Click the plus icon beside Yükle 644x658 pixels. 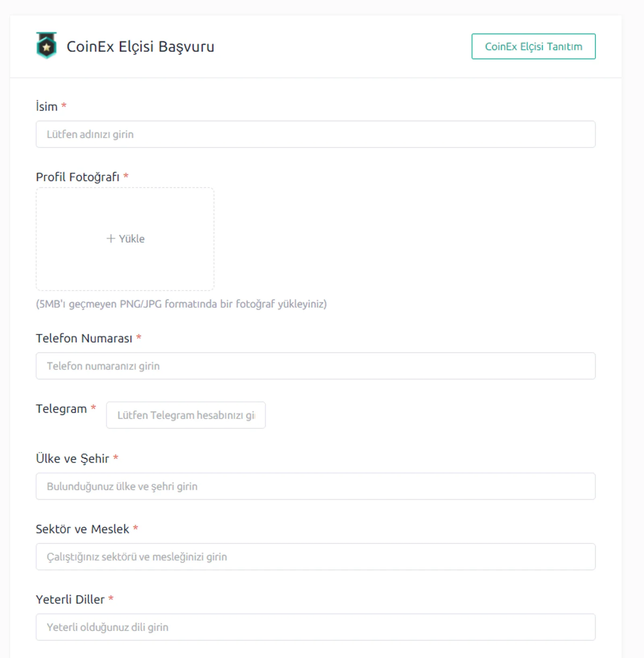tap(111, 238)
